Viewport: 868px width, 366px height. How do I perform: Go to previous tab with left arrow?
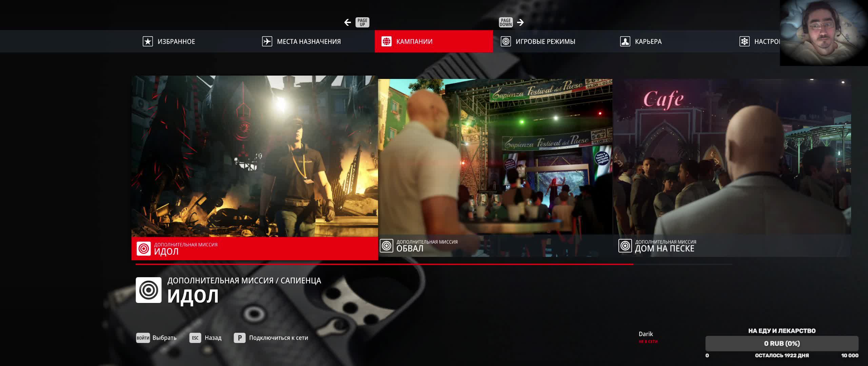348,22
